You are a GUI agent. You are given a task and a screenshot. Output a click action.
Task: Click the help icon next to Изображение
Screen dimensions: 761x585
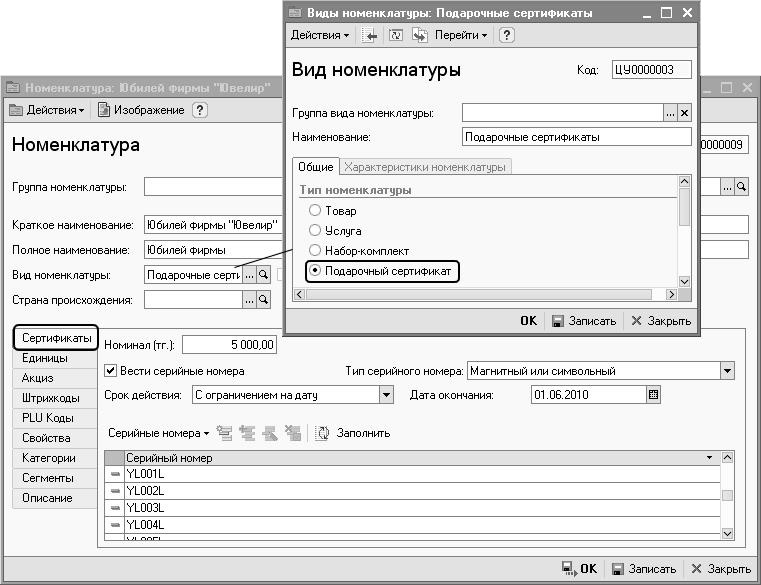pos(200,110)
